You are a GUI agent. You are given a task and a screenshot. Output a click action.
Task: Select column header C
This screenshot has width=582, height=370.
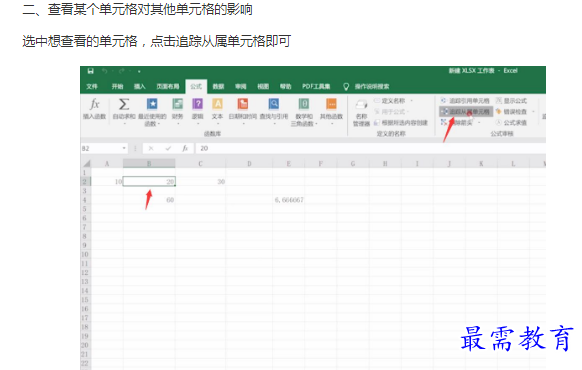click(x=200, y=164)
